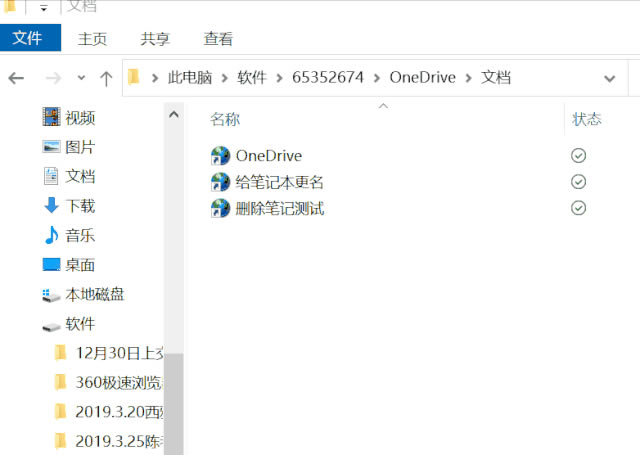Open the 360极速浏览 folder in sidebar
Viewport: 640px width, 455px height.
(x=119, y=383)
